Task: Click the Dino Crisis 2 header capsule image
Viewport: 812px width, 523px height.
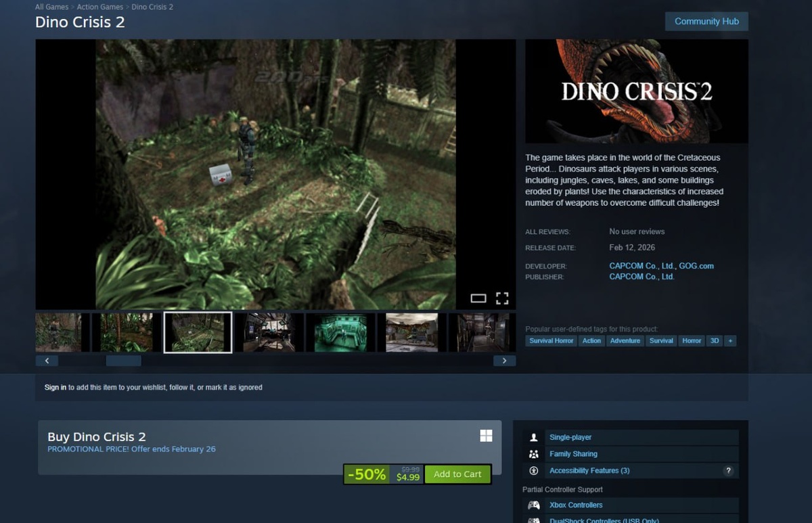Action: pyautogui.click(x=637, y=91)
